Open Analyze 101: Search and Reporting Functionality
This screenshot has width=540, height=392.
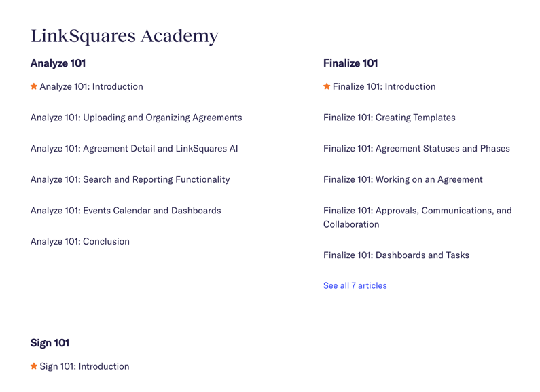(130, 179)
